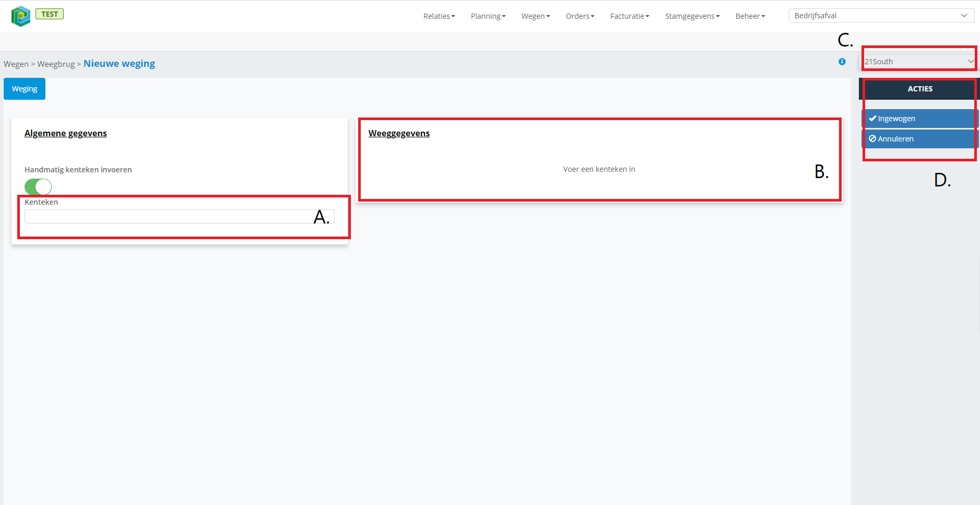
Task: Click the Weeggegevens heading
Action: 399,133
